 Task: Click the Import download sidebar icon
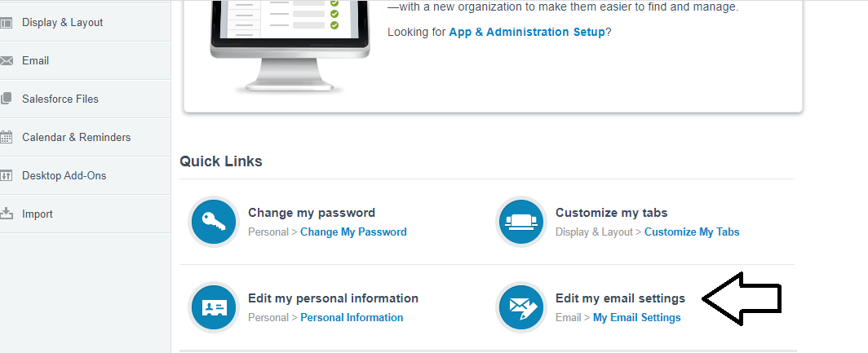(7, 214)
